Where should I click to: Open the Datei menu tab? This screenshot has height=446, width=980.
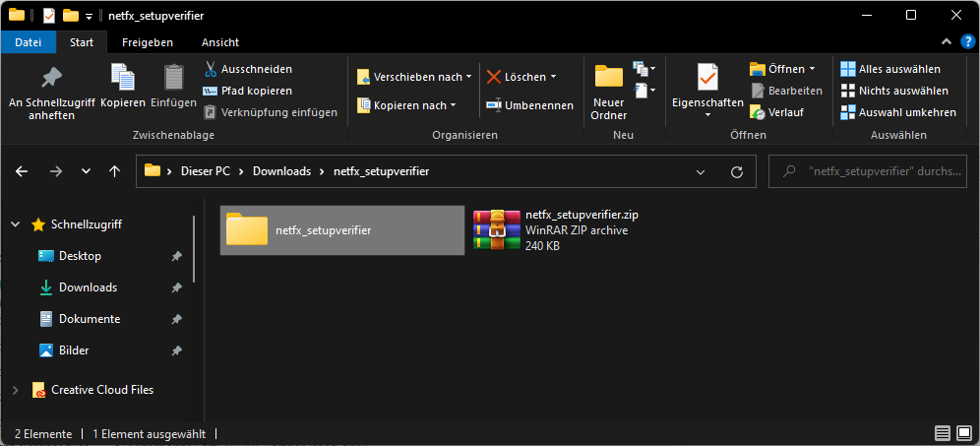tap(29, 42)
